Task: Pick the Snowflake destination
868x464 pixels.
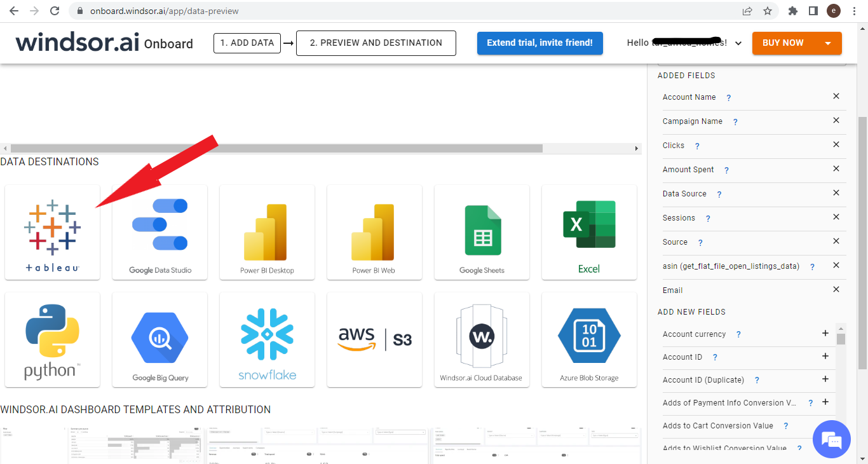Action: click(267, 339)
